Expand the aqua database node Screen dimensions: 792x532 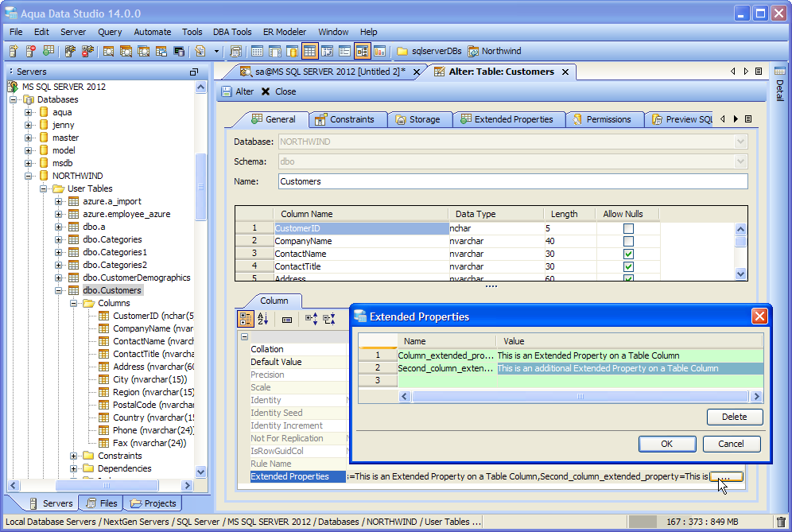29,112
